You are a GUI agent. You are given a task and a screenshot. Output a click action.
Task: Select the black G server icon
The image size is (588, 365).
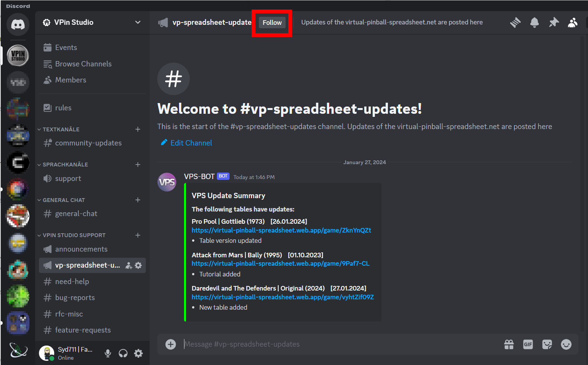click(18, 163)
